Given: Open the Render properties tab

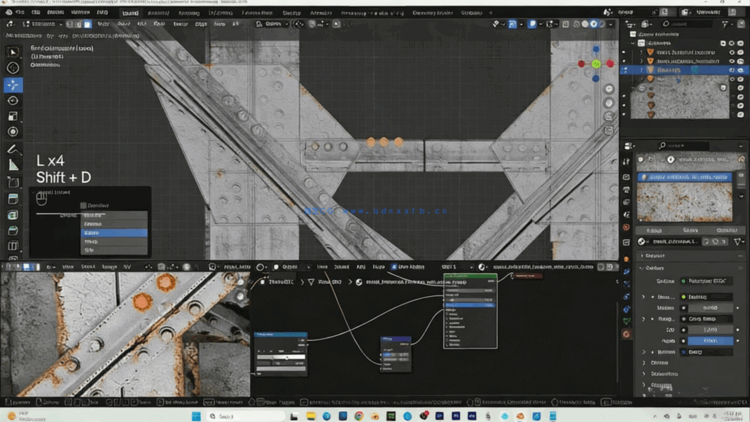Looking at the screenshot, I should [x=627, y=178].
